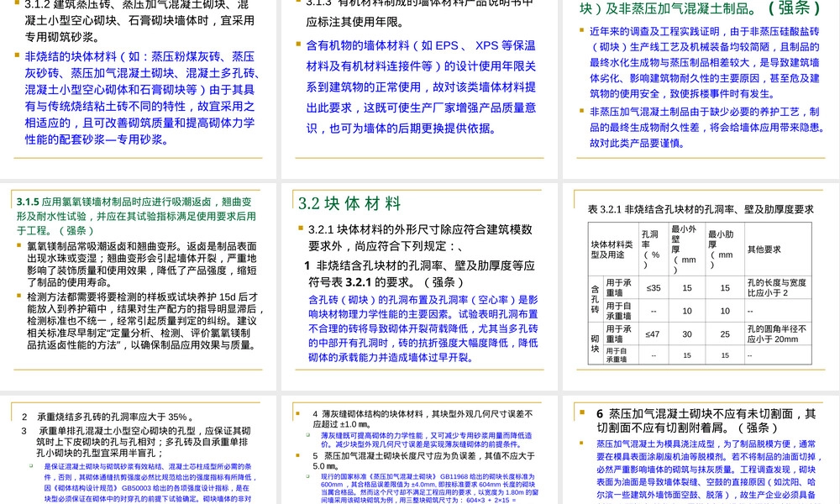This screenshot has width=840, height=504.
Task: Open the slide 3.1.5 氯氧镁墙材制品
Action: pos(138,286)
